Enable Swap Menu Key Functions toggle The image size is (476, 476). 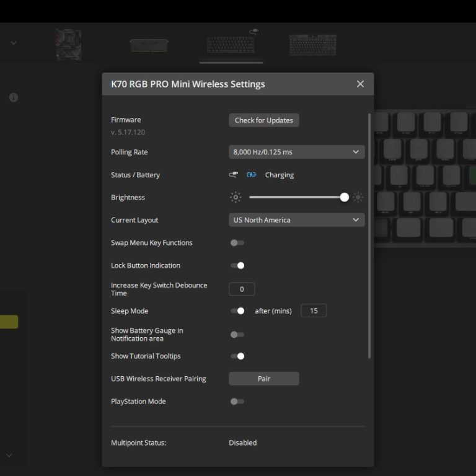(237, 243)
